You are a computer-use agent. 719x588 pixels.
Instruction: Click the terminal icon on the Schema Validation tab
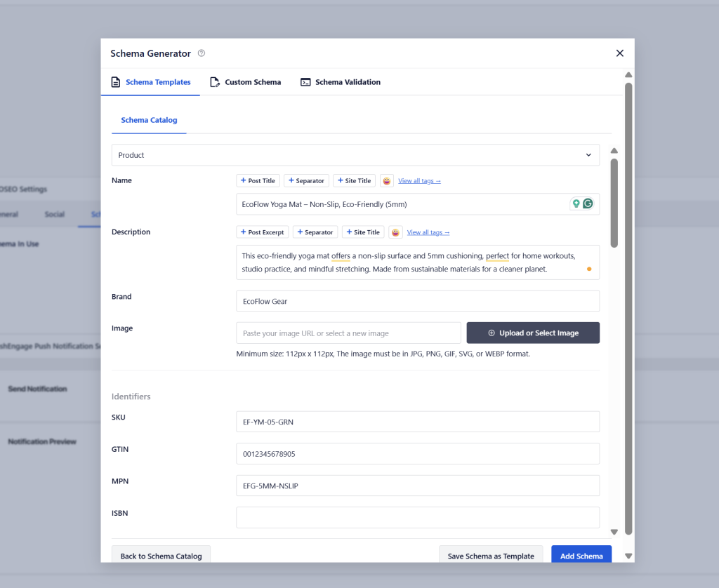pyautogui.click(x=305, y=81)
